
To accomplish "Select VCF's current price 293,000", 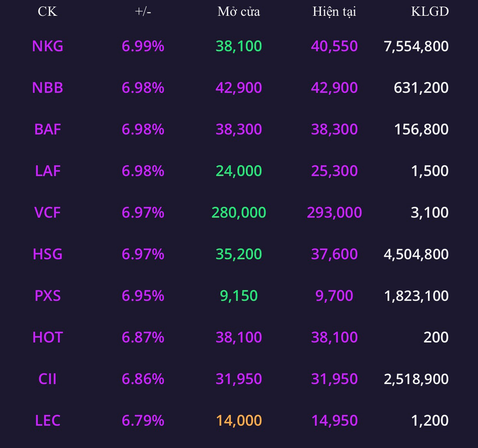I will click(x=334, y=212).
